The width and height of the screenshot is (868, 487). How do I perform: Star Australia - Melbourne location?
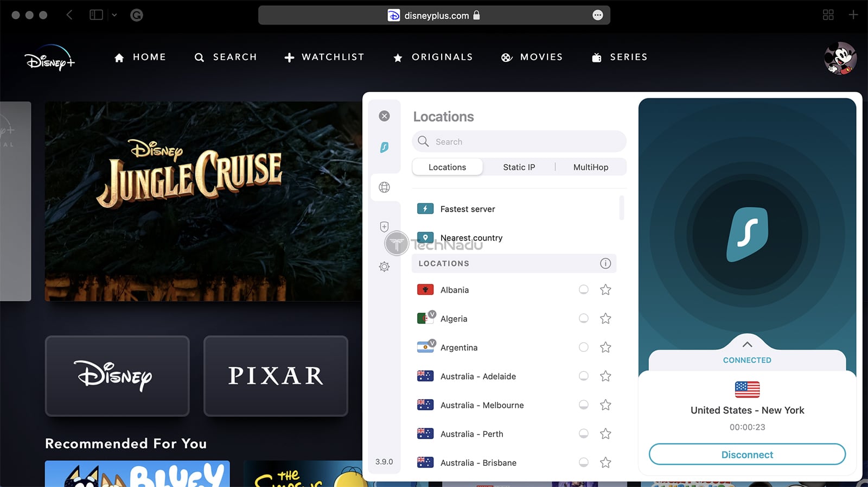click(x=605, y=405)
